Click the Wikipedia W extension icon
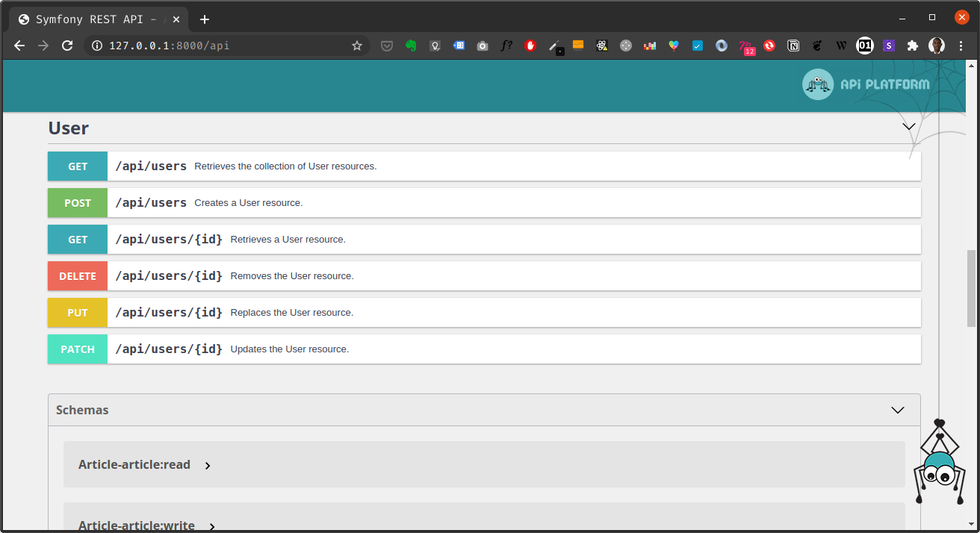Viewport: 980px width, 533px height. tap(841, 46)
